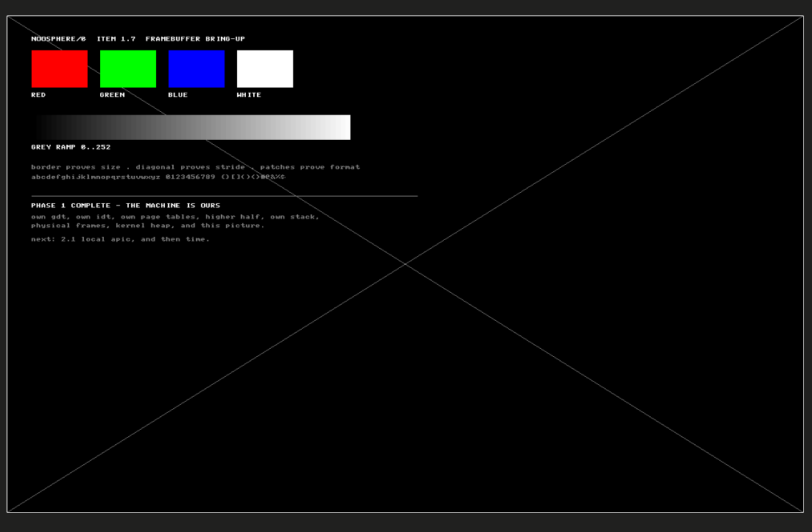812x532 pixels.
Task: Click the 'border proves size' line
Action: click(x=196, y=167)
